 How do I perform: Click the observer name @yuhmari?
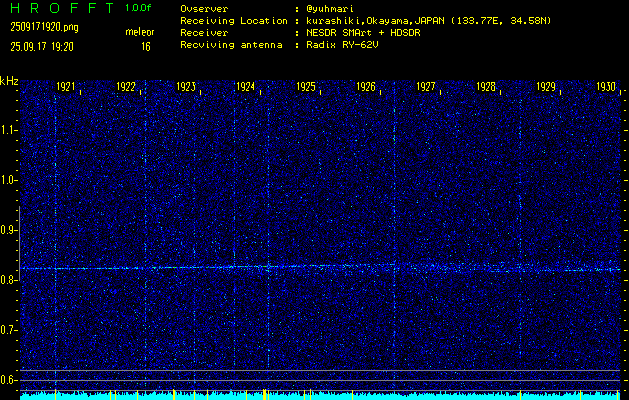click(x=330, y=9)
